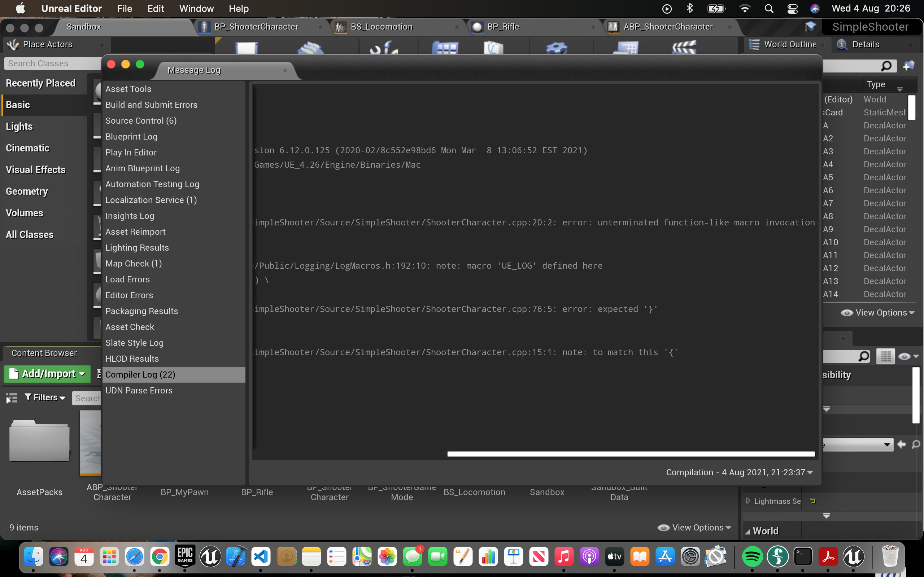Switch to the BP_Rifle editor tab
The height and width of the screenshot is (577, 924).
click(x=502, y=27)
